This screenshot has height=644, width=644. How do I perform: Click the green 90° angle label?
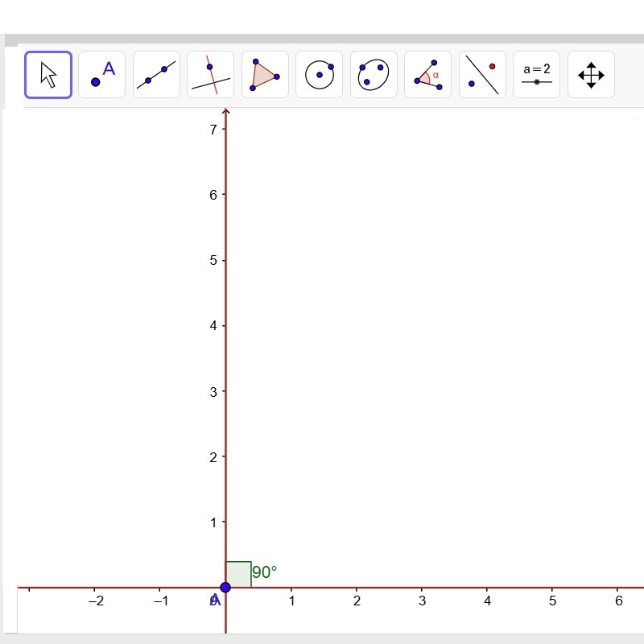tap(265, 572)
